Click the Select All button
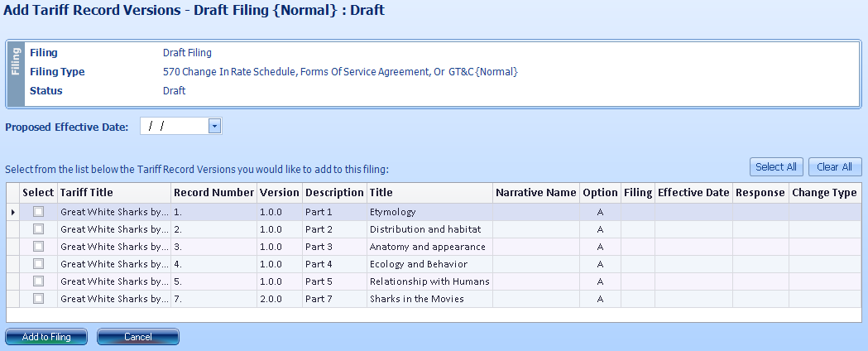Screen dimensions: 868x351 776,166
